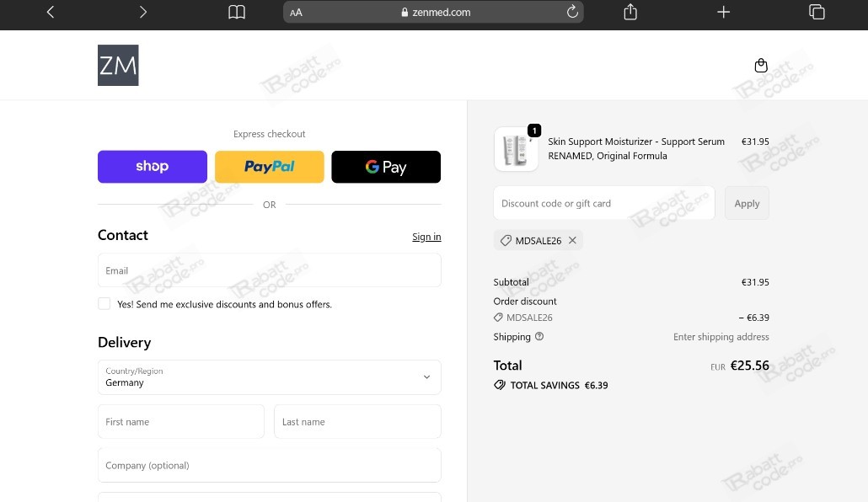The image size is (868, 502).
Task: Click the total savings tag icon
Action: (x=500, y=385)
